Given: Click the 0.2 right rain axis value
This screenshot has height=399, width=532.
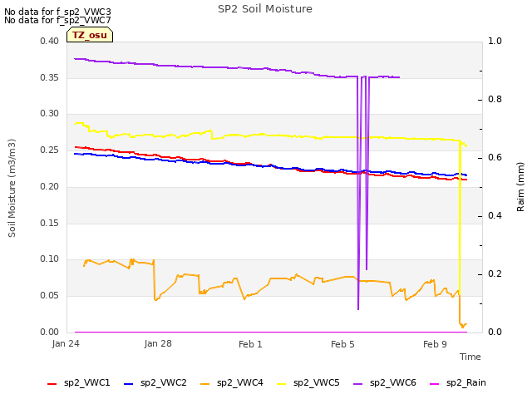Looking at the screenshot, I should [x=495, y=273].
